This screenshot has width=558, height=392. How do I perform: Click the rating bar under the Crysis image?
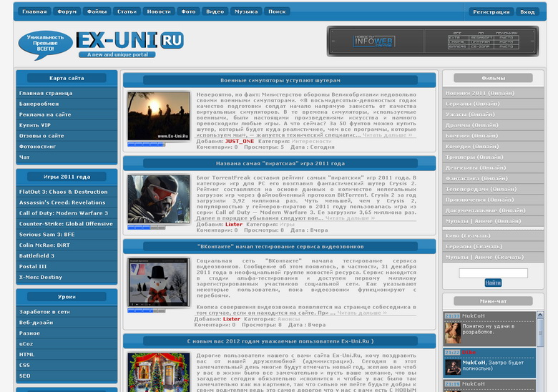(x=146, y=227)
